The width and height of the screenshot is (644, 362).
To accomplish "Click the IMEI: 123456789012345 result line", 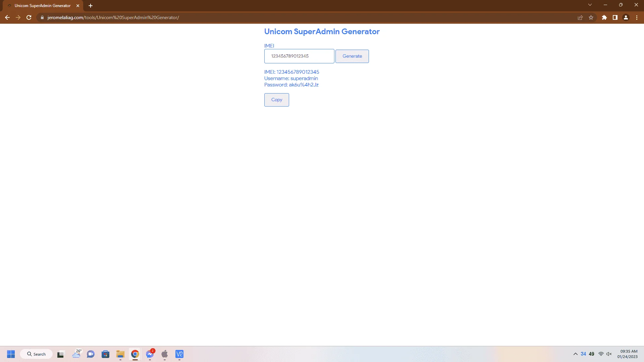I will [291, 72].
